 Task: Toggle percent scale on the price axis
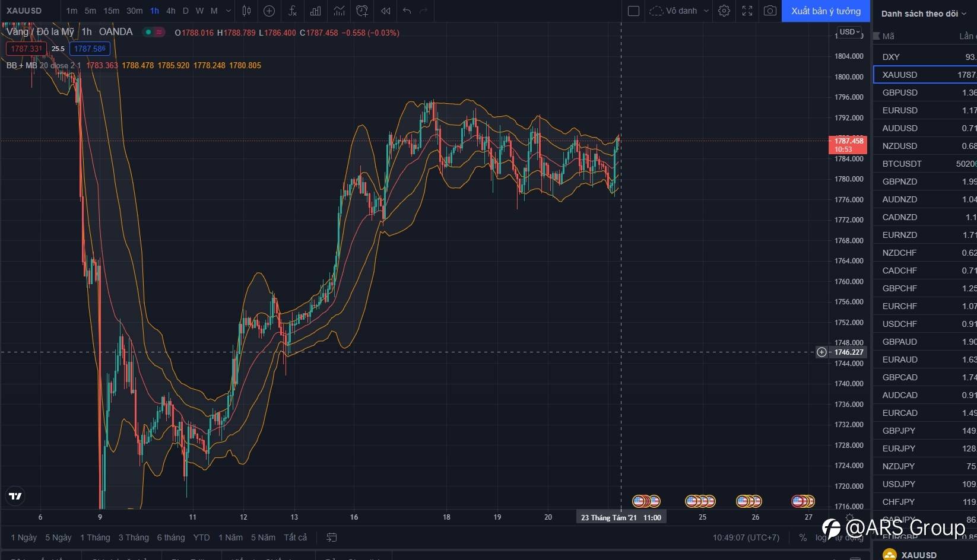pos(802,537)
